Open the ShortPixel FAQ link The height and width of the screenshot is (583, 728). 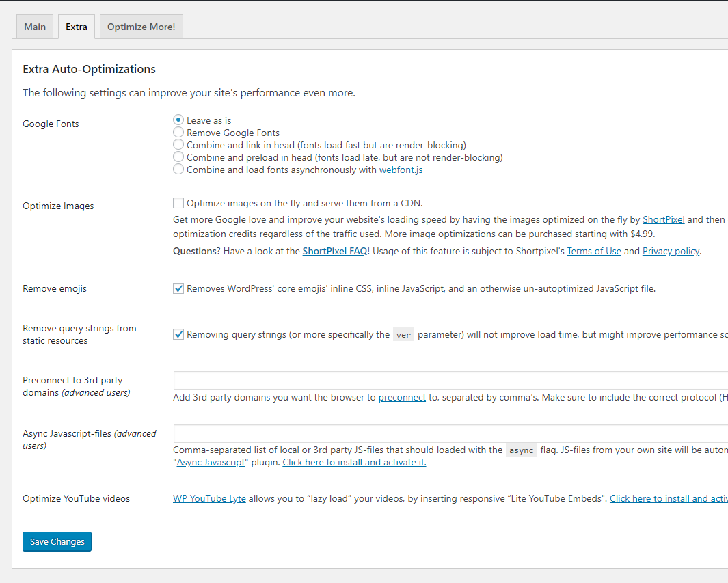[x=335, y=251]
